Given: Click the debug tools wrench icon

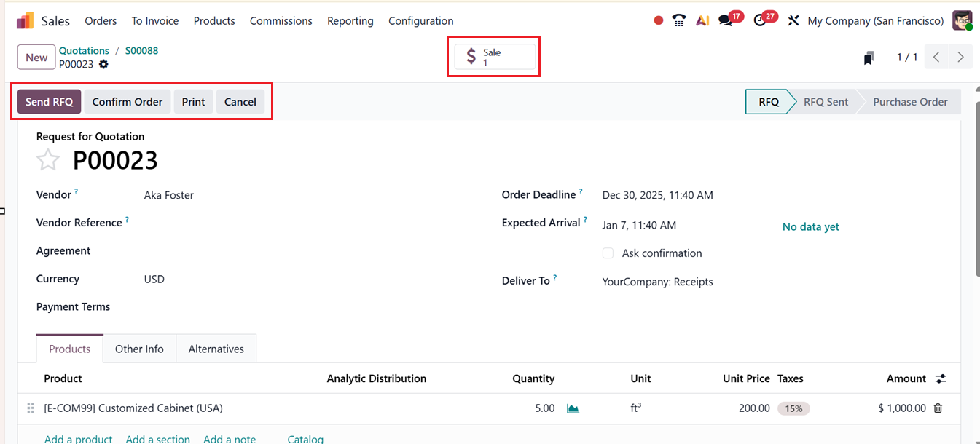Looking at the screenshot, I should point(793,20).
